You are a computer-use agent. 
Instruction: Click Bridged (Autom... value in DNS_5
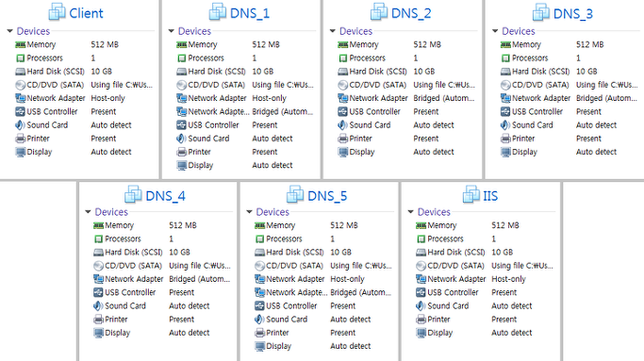361,292
